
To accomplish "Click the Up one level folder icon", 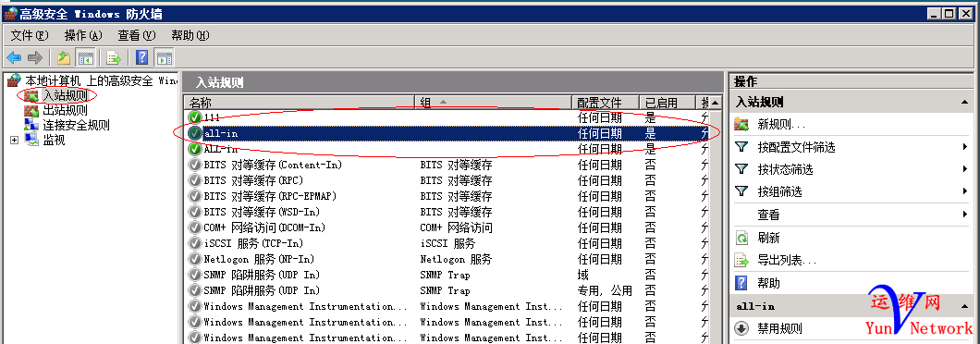I will coord(64,58).
